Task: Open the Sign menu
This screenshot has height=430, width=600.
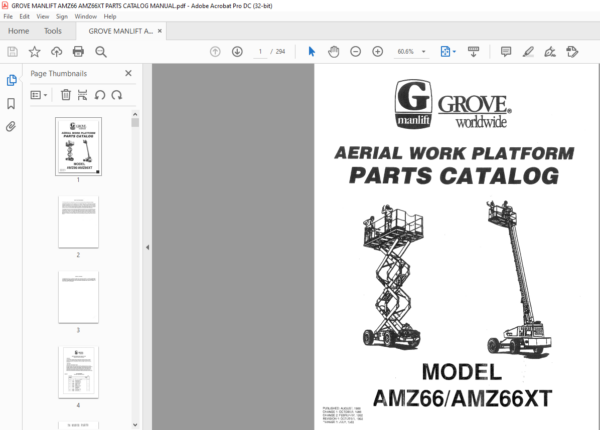Action: [62, 16]
